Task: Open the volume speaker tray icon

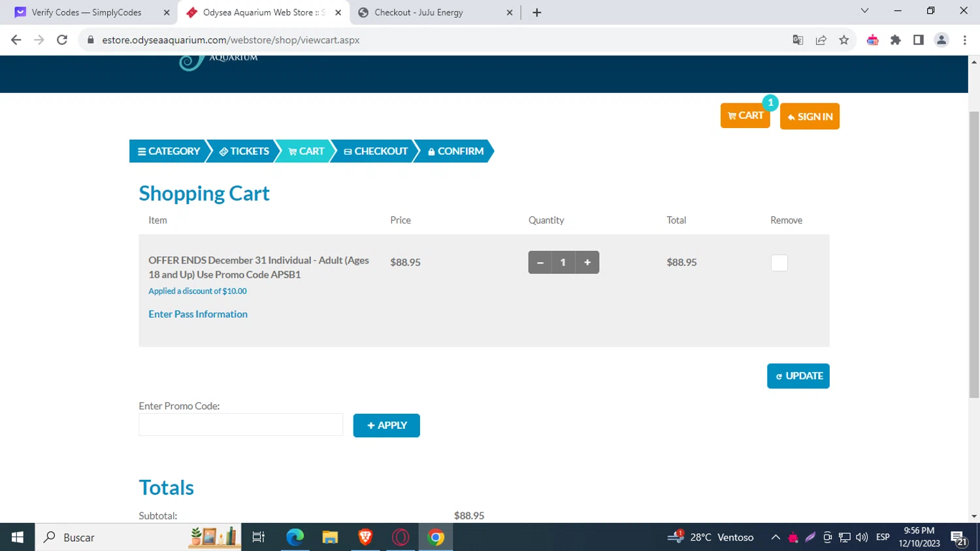Action: click(862, 537)
